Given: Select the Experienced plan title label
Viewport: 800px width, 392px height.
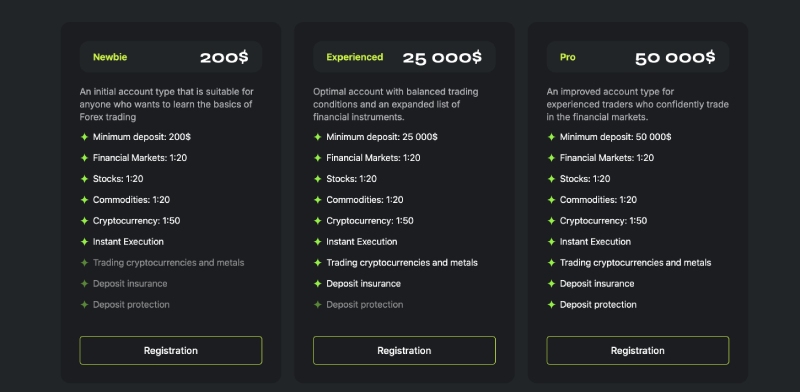Looking at the screenshot, I should (x=355, y=57).
